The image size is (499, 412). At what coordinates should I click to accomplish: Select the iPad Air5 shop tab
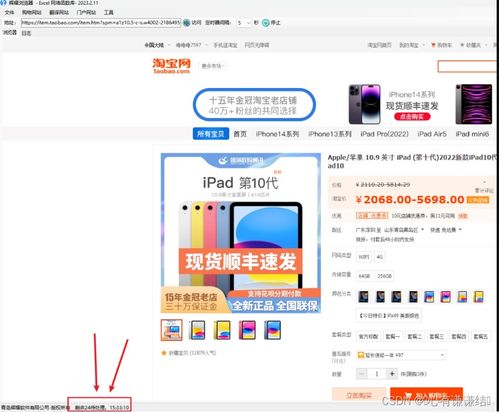432,134
